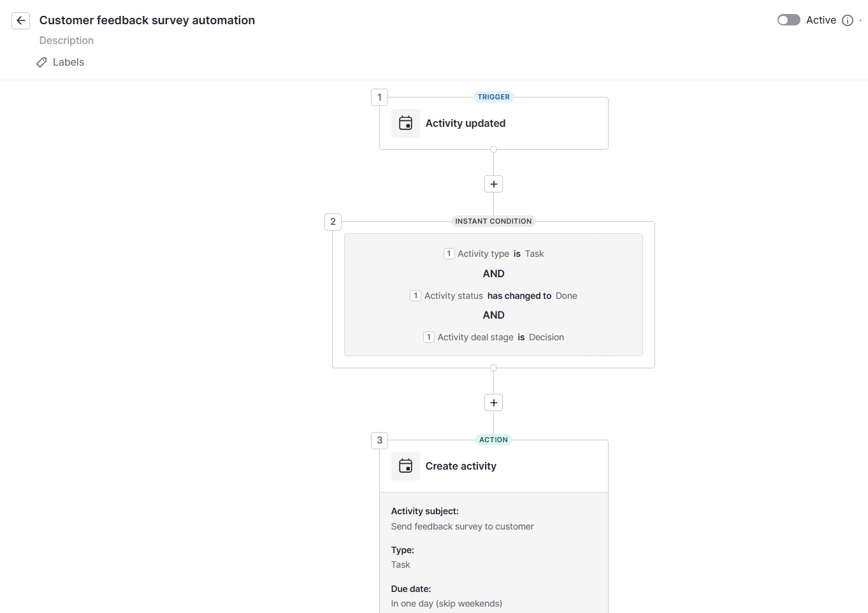Click the back arrow to exit the automation
The width and height of the screenshot is (868, 613).
click(20, 20)
